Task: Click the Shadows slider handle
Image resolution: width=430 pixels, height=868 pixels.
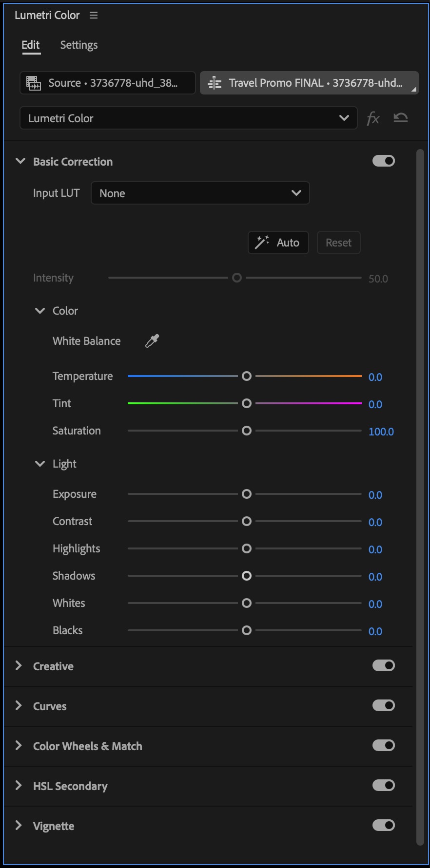Action: coord(247,576)
